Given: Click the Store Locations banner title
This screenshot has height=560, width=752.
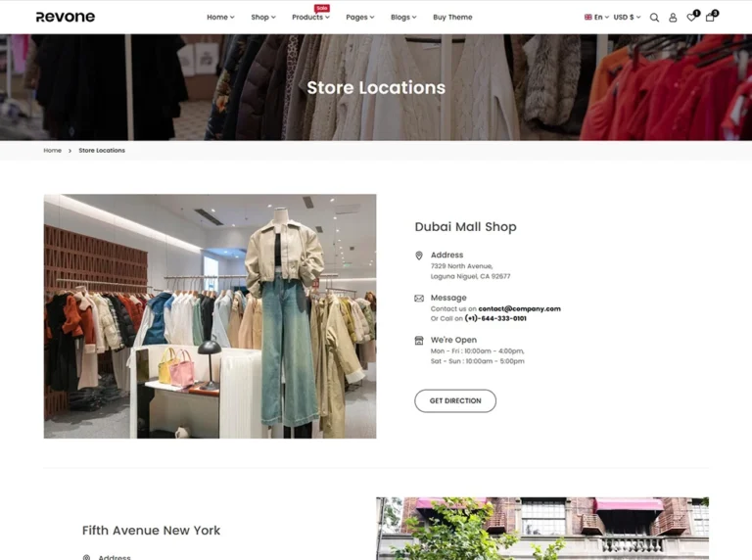Looking at the screenshot, I should tap(376, 88).
